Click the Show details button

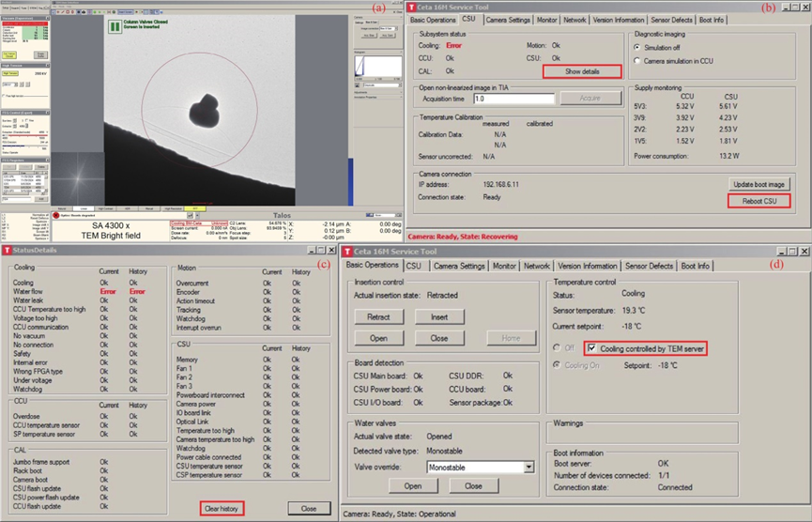pos(582,71)
